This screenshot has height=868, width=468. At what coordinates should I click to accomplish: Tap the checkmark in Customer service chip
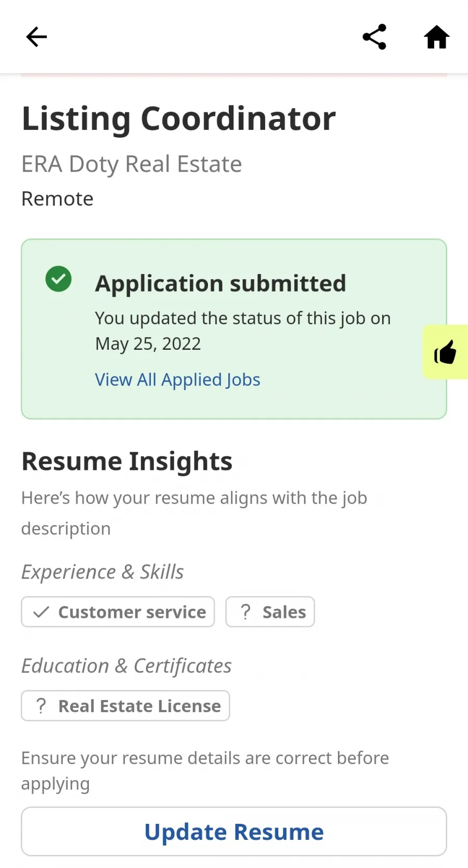[41, 612]
